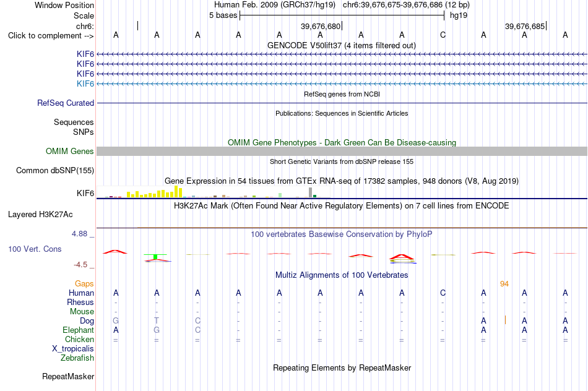
Task: Select the 'Chicken' alignment row label
Action: (79, 339)
